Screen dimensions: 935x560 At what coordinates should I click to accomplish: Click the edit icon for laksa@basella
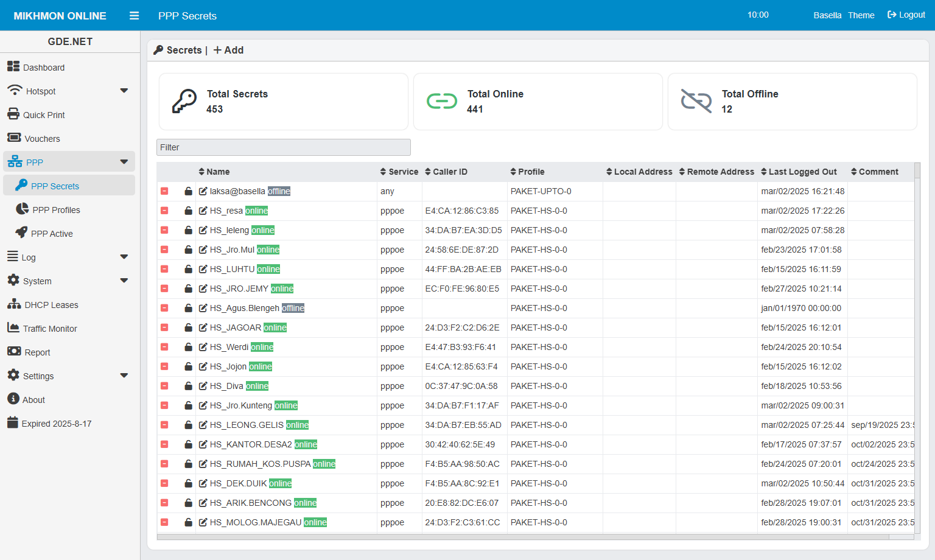tap(203, 191)
